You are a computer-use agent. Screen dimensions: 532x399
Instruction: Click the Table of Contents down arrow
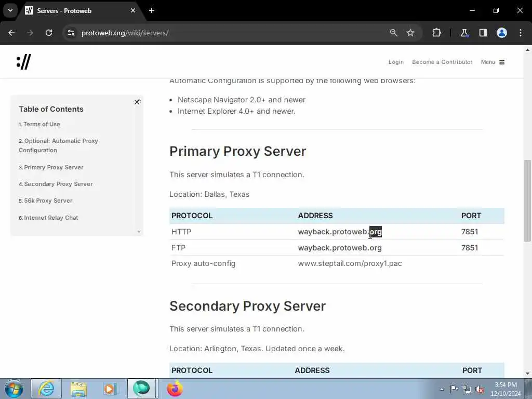[x=139, y=231]
